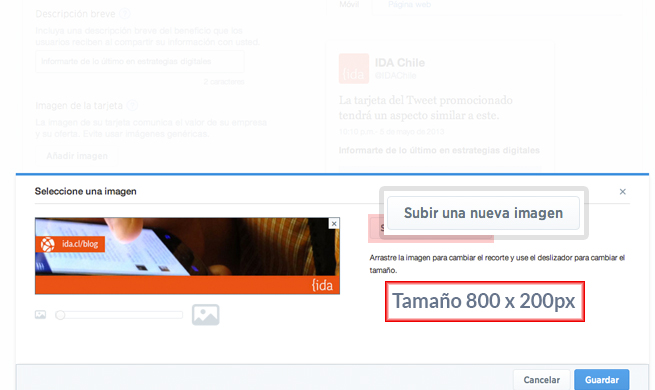Cancel the image selection
655x390 pixels.
[x=541, y=380]
